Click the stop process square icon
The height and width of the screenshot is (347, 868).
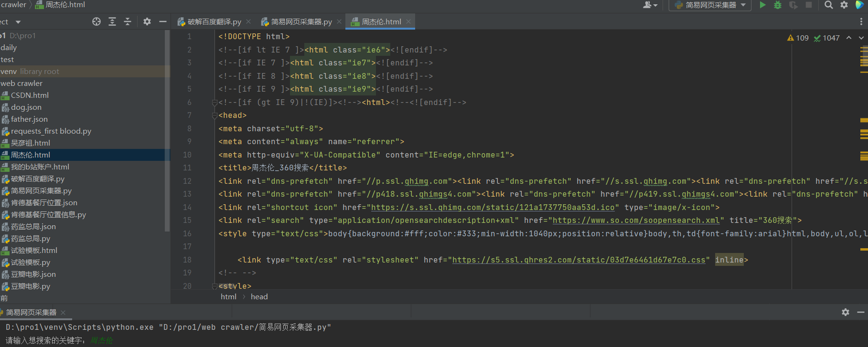tap(809, 5)
